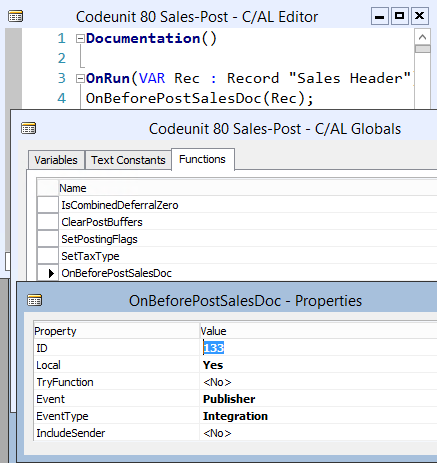Click the ID property name cell
Viewport: 437px width, 463px height.
[117, 348]
